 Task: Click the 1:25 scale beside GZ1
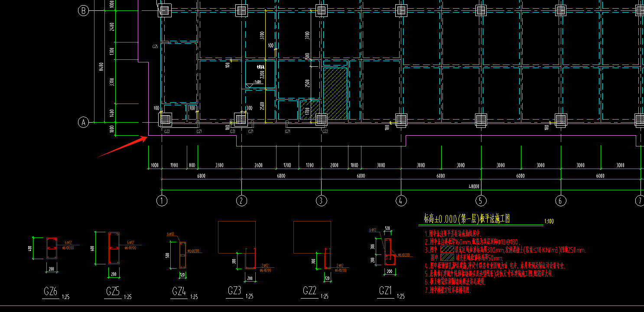[x=401, y=297]
